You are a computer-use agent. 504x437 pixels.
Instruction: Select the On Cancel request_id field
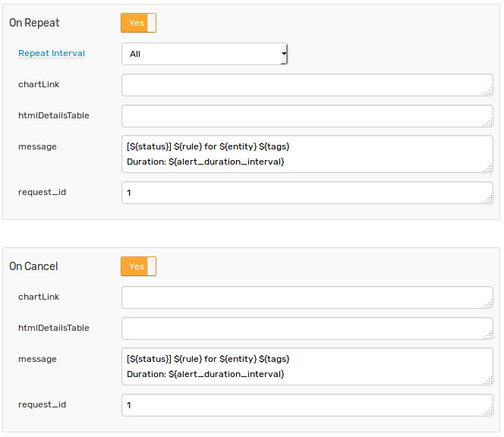point(307,405)
